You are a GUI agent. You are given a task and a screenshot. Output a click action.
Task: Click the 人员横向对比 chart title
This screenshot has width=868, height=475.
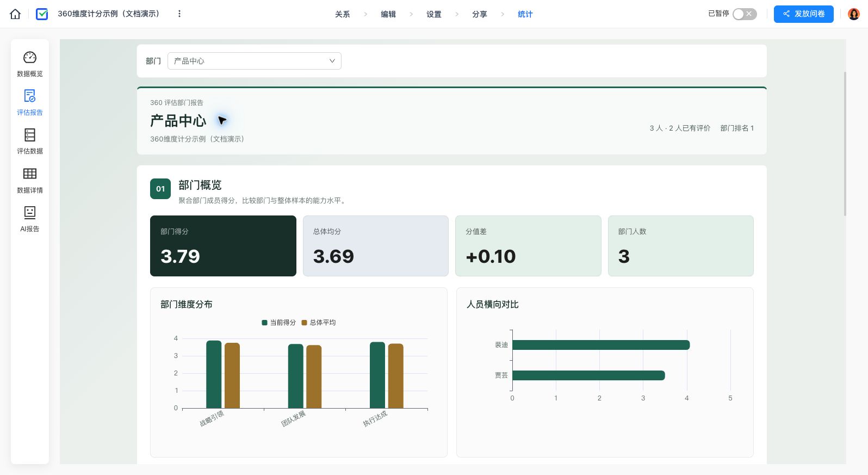(493, 305)
